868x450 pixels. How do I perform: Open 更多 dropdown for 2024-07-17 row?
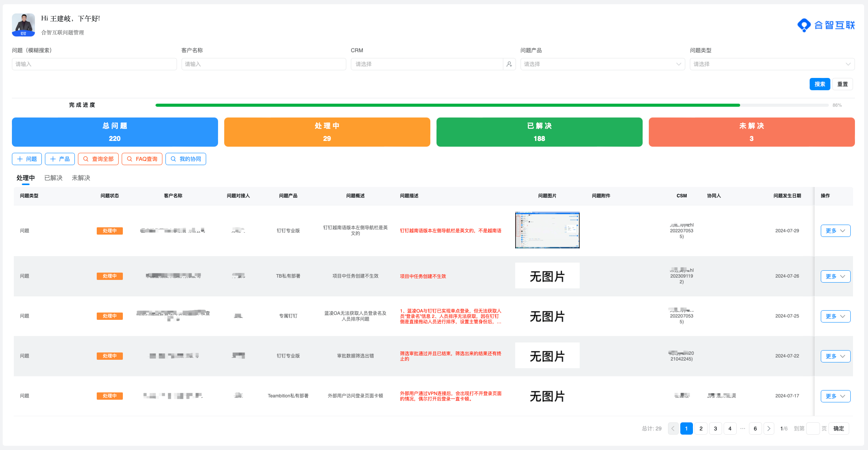click(835, 396)
